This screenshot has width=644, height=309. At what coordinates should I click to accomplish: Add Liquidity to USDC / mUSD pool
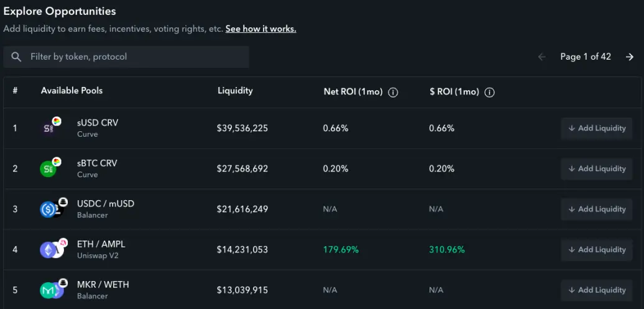[x=596, y=209]
